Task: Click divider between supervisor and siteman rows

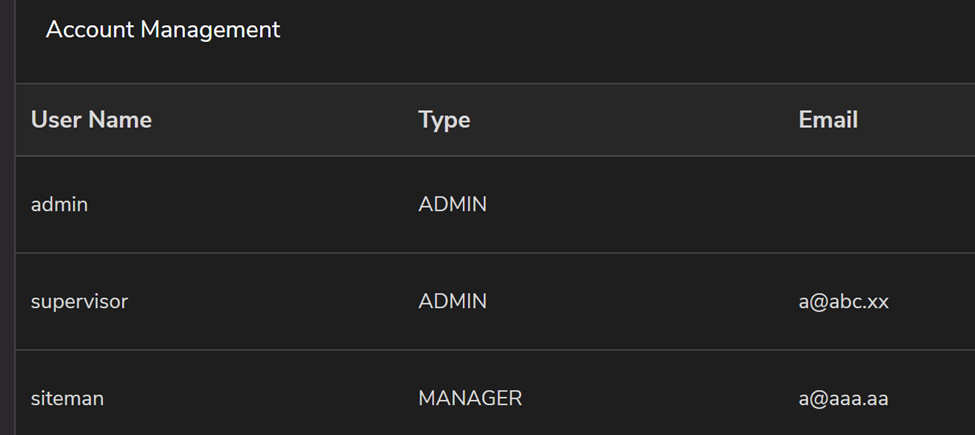Action: point(495,350)
